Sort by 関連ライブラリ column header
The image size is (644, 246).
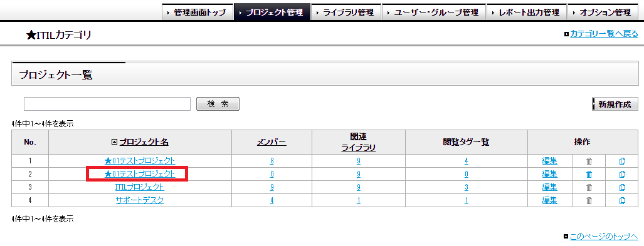click(358, 142)
